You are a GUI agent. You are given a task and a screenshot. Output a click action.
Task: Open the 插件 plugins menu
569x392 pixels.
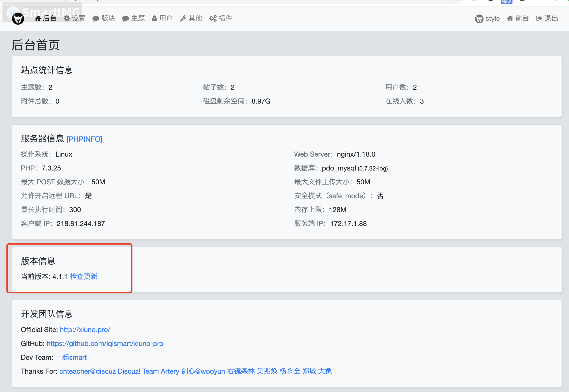point(221,18)
